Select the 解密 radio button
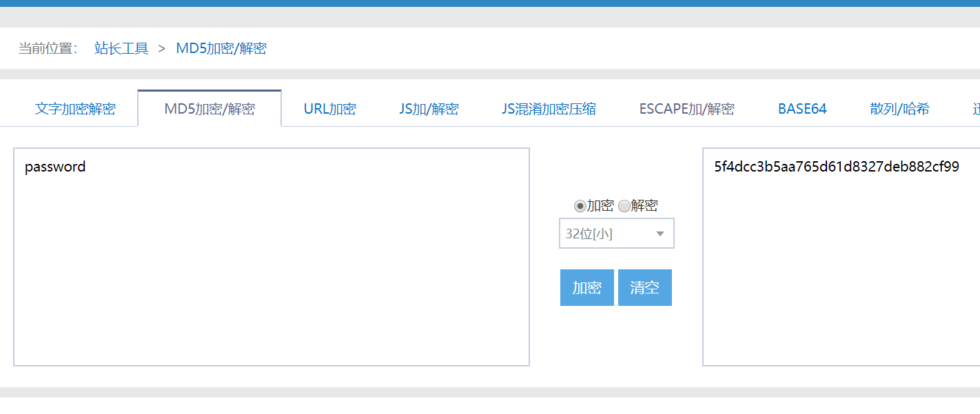The image size is (980, 414). coord(624,206)
